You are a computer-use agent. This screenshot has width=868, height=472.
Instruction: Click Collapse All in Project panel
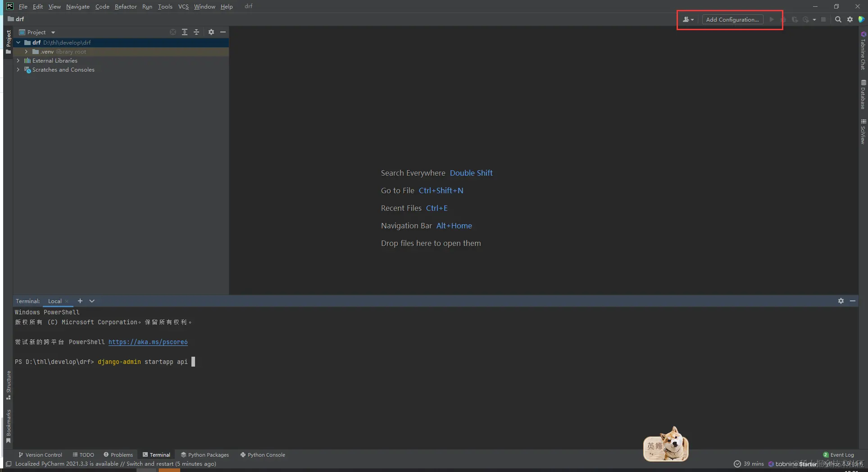tap(196, 32)
